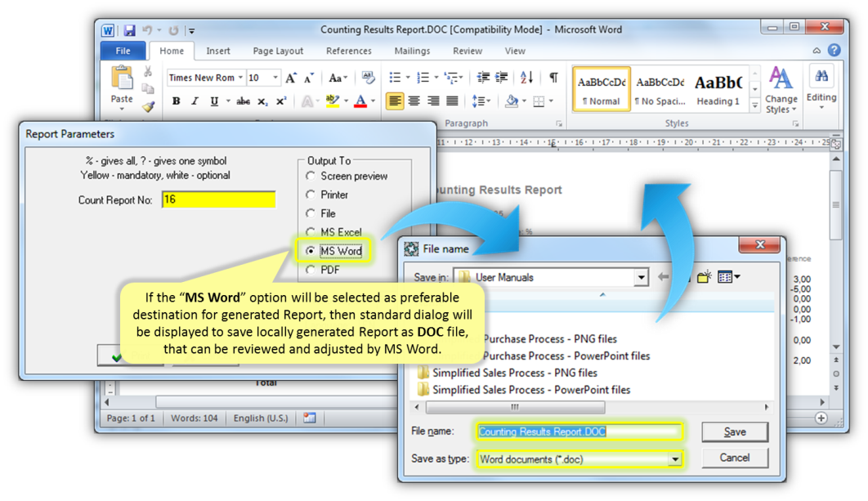The image size is (868, 501).
Task: Switch to the Insert tab
Action: (x=218, y=51)
